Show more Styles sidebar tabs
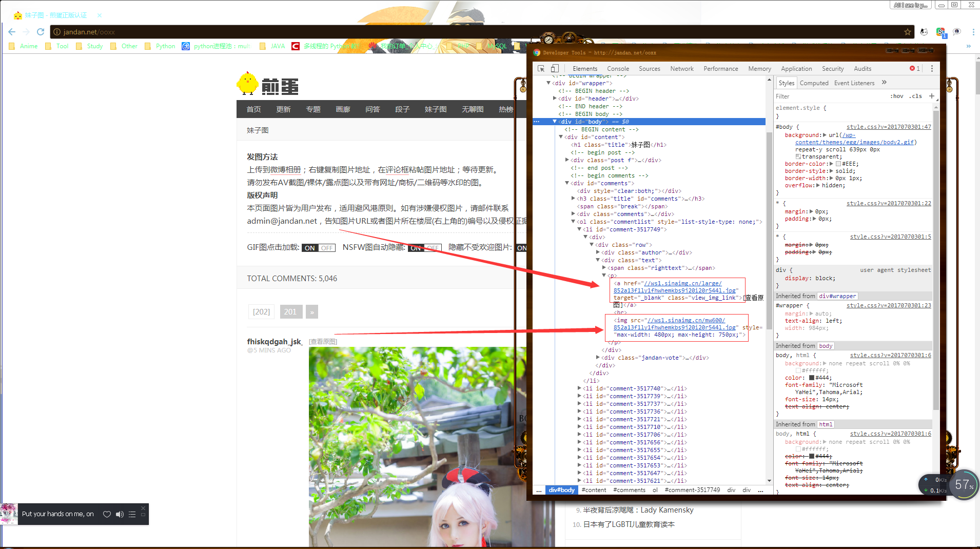This screenshot has height=549, width=980. 884,83
